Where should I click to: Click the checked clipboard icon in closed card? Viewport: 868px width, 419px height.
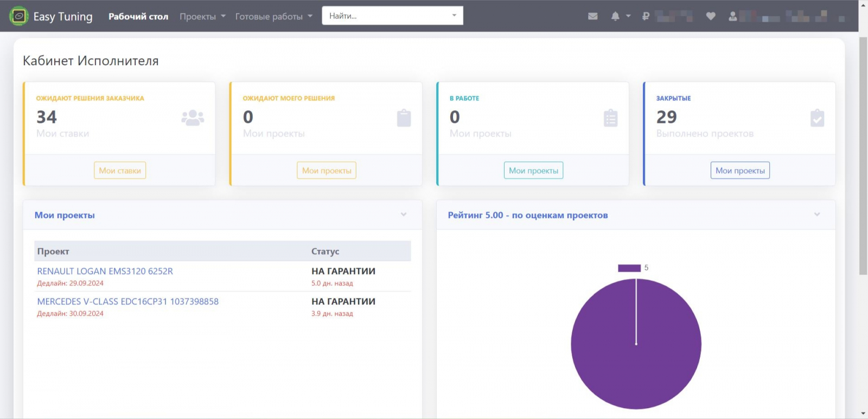click(x=817, y=118)
